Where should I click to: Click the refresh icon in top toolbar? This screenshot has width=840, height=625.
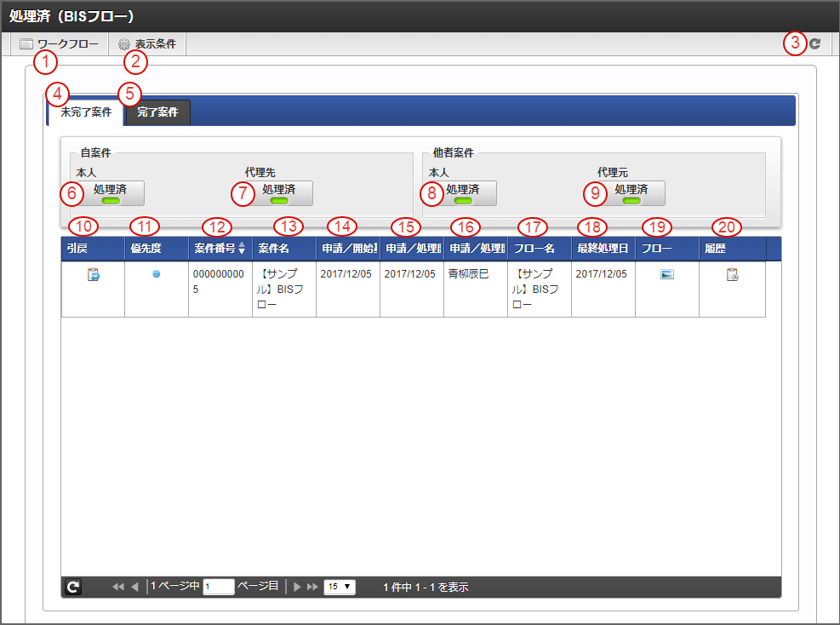pyautogui.click(x=814, y=44)
